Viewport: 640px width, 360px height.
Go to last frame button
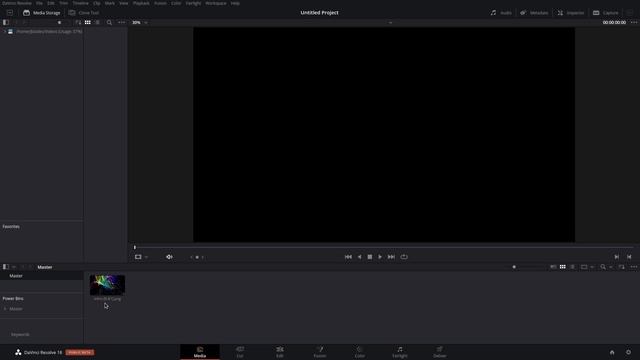click(391, 257)
